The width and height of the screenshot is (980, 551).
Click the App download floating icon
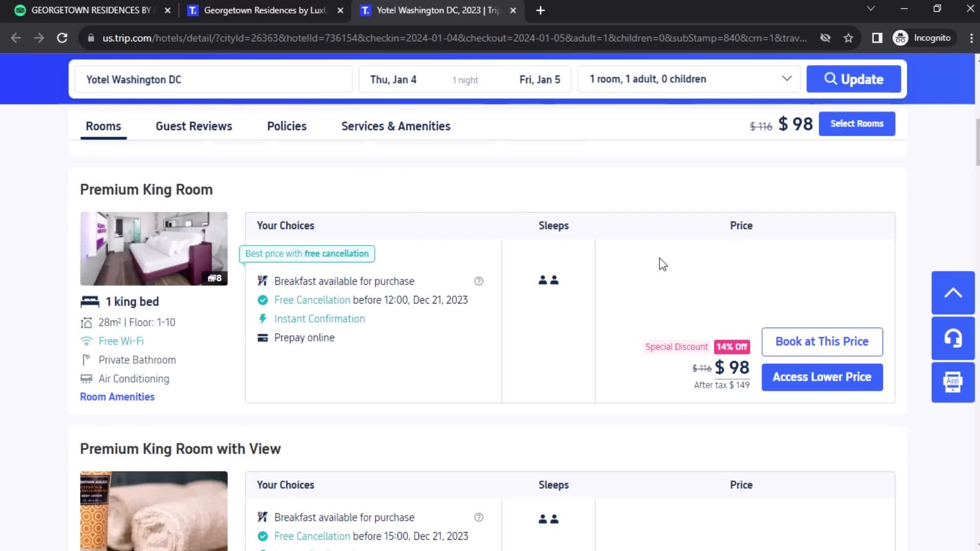pos(953,382)
